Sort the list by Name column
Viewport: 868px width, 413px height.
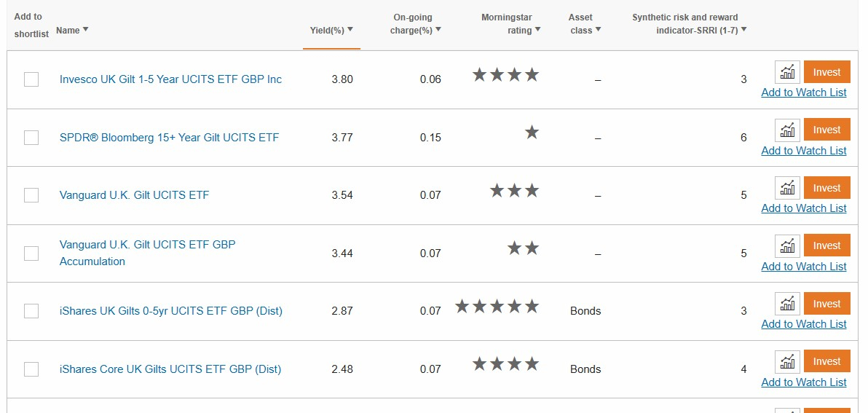click(72, 30)
